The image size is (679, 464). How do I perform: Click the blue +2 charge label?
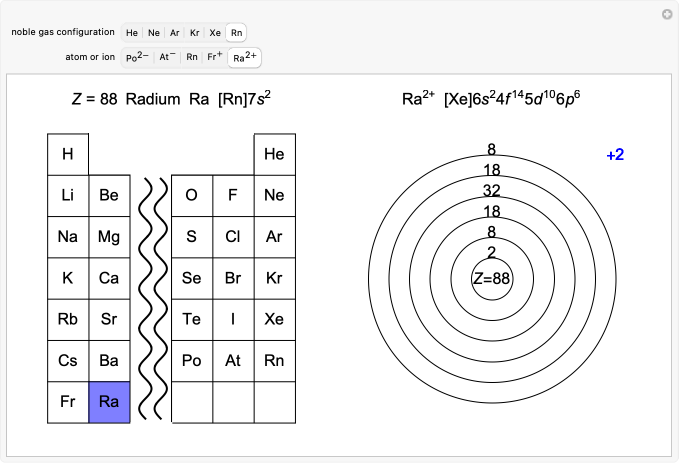point(615,155)
